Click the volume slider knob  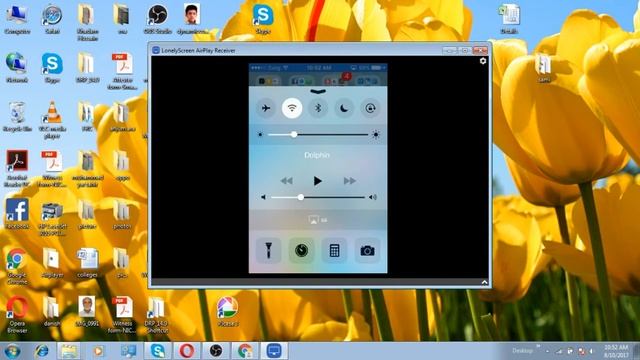click(x=301, y=197)
